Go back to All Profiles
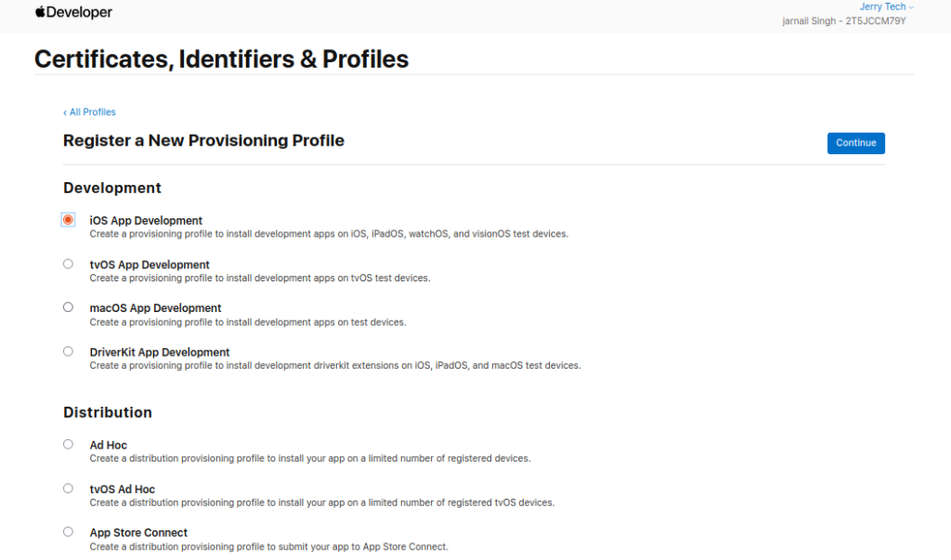951x560 pixels. pos(89,112)
